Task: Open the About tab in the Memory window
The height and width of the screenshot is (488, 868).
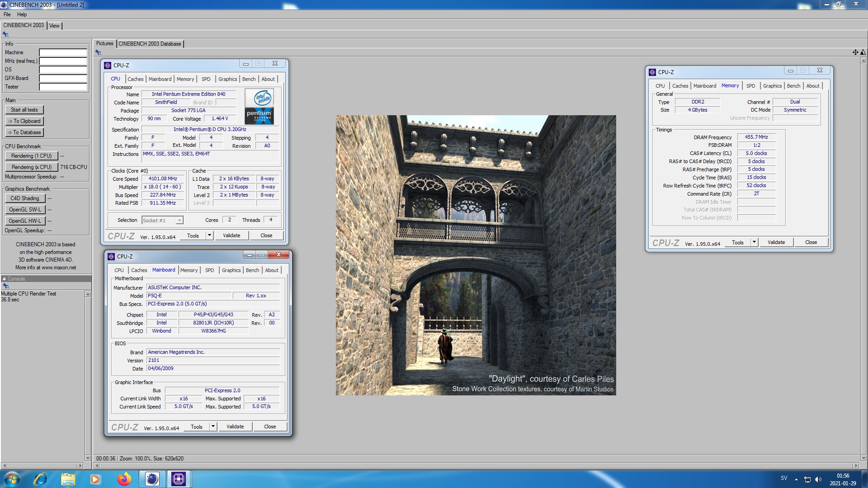Action: point(812,86)
